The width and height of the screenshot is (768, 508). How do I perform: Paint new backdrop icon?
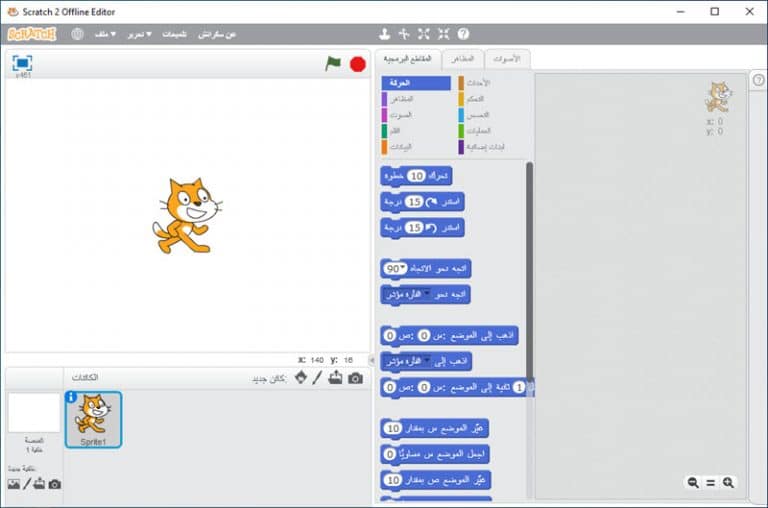click(27, 484)
